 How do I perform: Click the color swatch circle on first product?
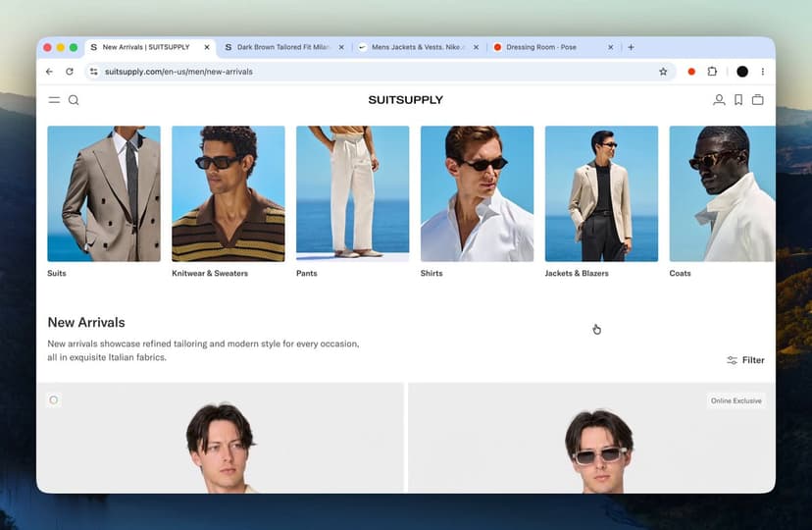pos(54,400)
